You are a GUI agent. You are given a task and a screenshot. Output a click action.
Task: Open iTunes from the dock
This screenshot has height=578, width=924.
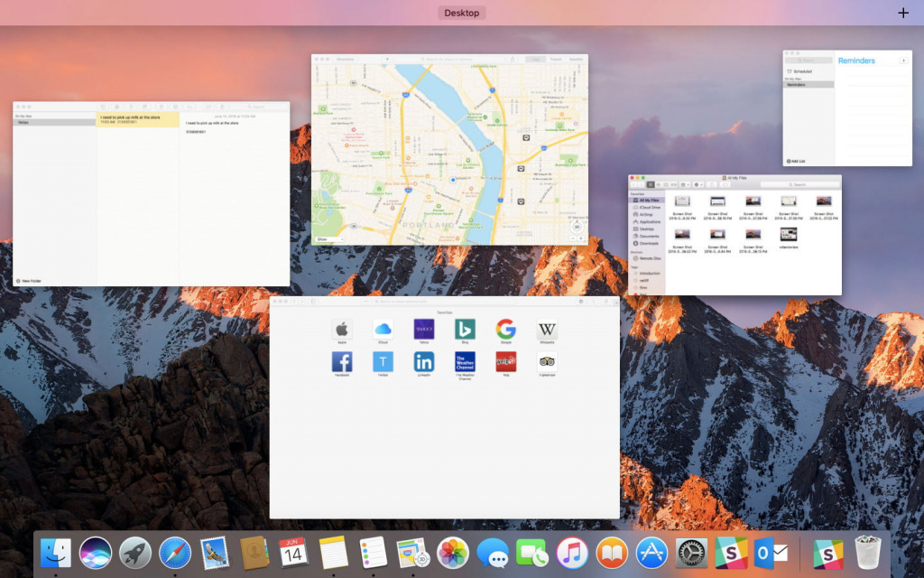(x=572, y=552)
